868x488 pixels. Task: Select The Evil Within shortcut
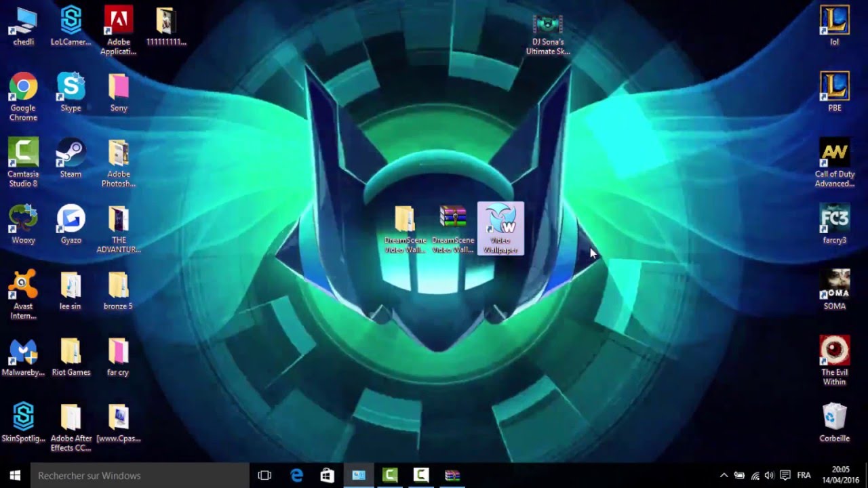tap(835, 361)
